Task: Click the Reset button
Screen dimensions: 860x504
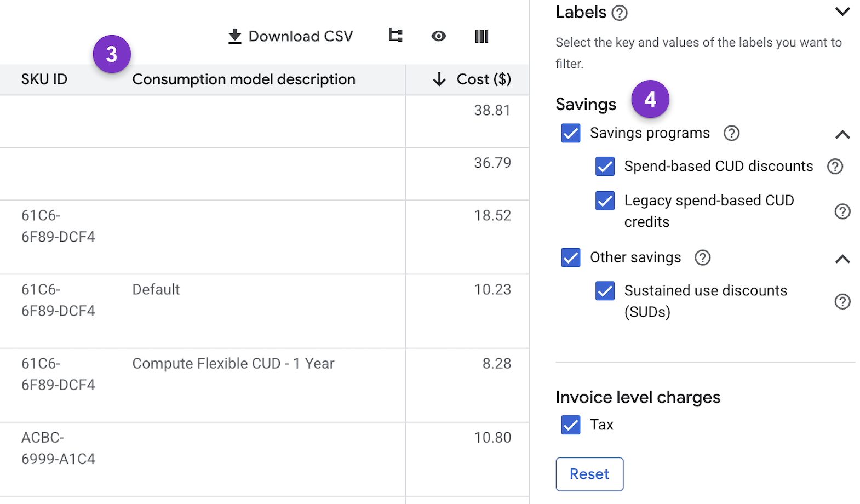Action: pos(589,474)
